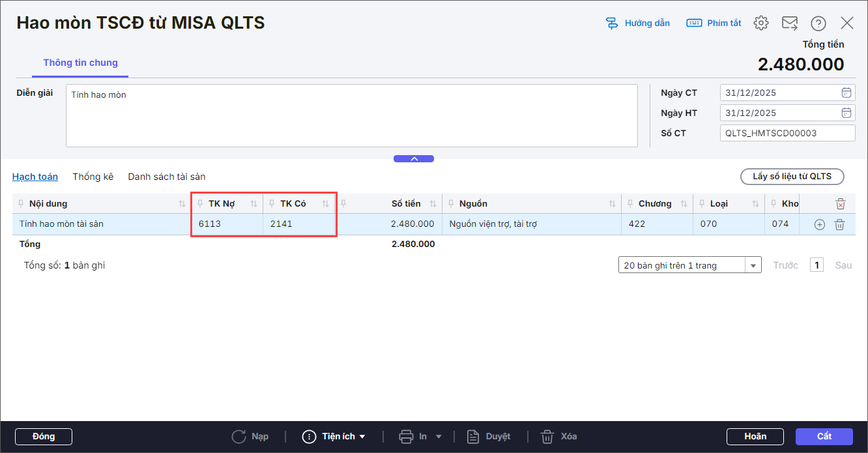Switch to the Thống kê tab
Screen dimensions: 868x453
93,177
